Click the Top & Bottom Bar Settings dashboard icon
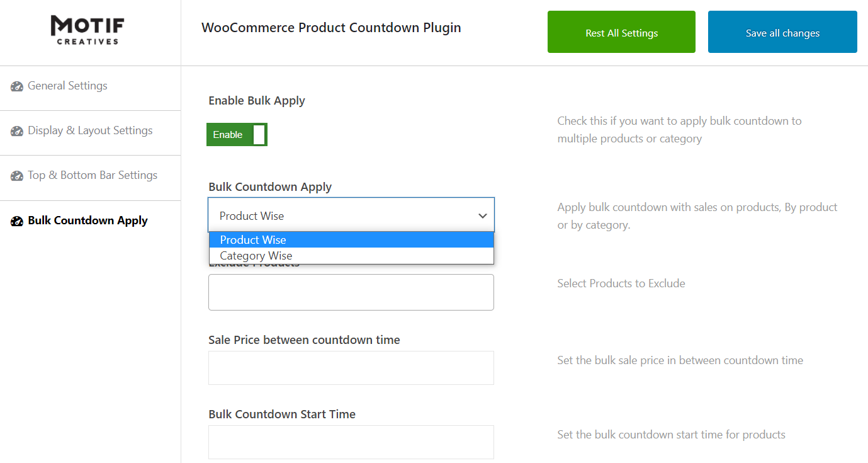This screenshot has height=463, width=868. click(17, 176)
